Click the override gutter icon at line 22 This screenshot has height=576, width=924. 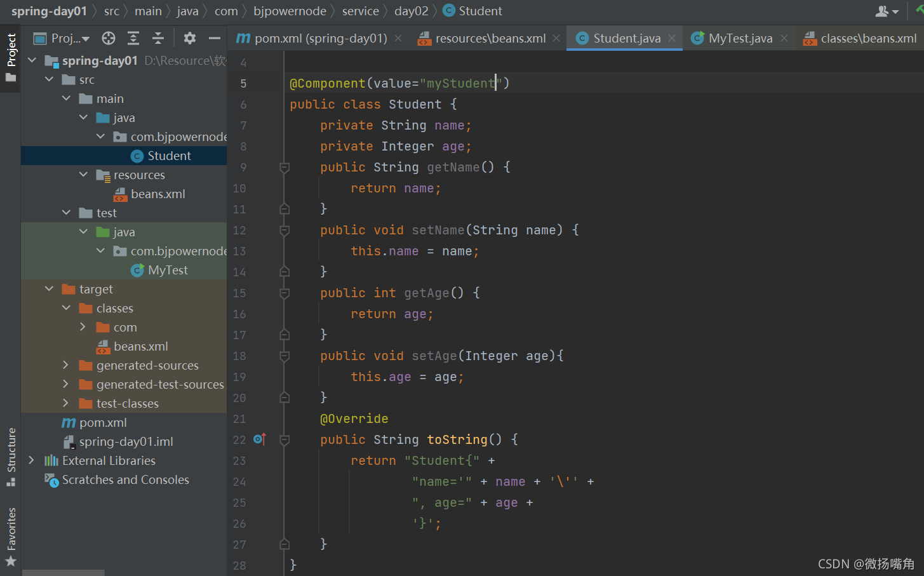point(260,439)
